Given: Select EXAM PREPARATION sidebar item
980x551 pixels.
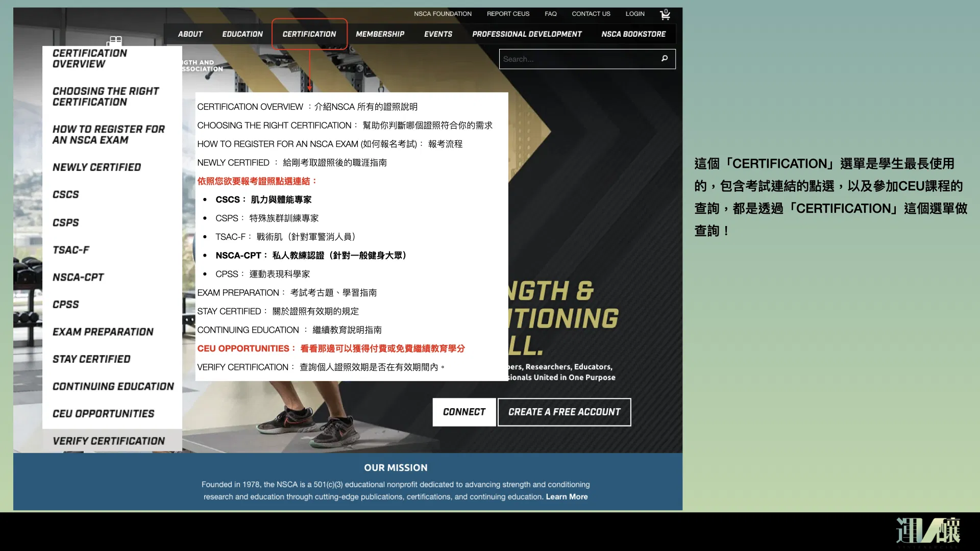Looking at the screenshot, I should [103, 332].
